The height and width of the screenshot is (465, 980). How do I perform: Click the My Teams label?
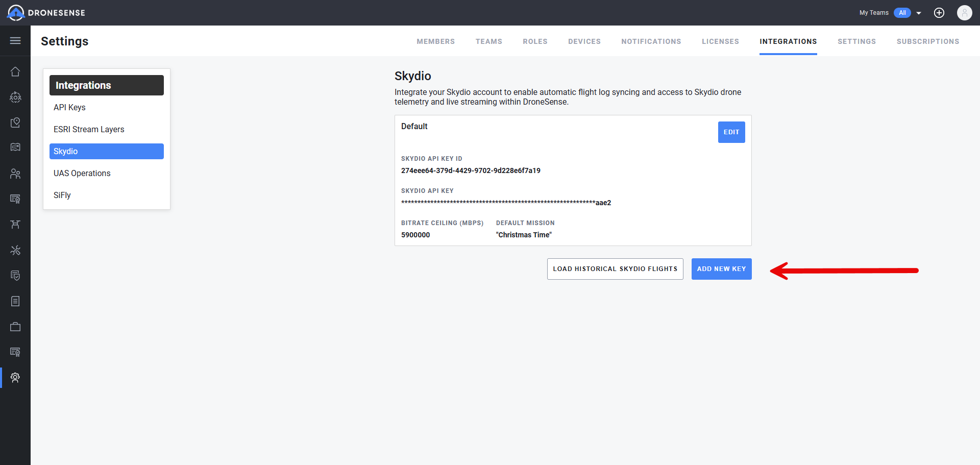[874, 13]
